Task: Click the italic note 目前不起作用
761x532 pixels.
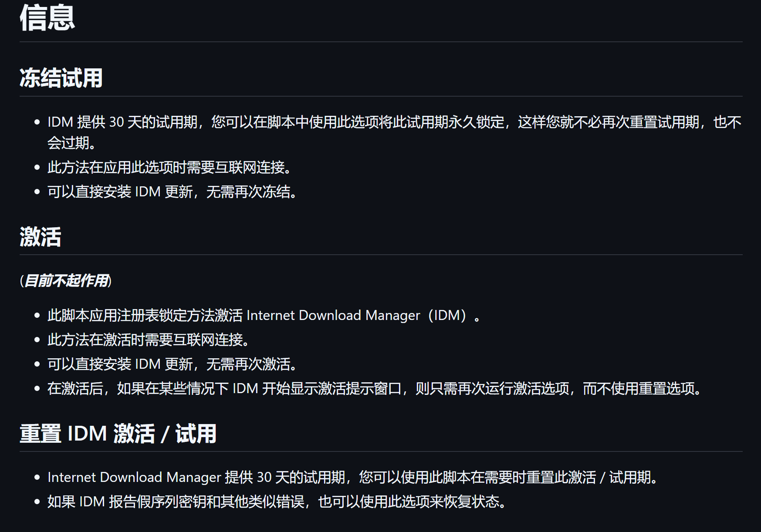Action: tap(66, 281)
